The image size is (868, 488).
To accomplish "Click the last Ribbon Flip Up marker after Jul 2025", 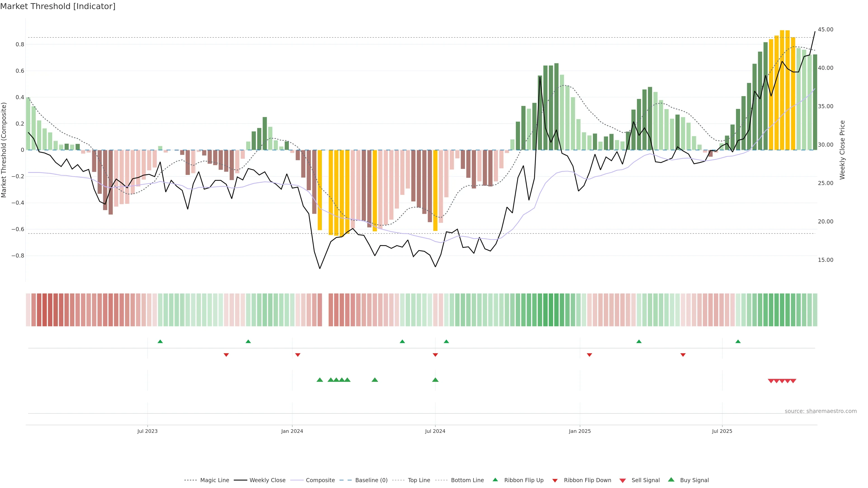I will [738, 342].
